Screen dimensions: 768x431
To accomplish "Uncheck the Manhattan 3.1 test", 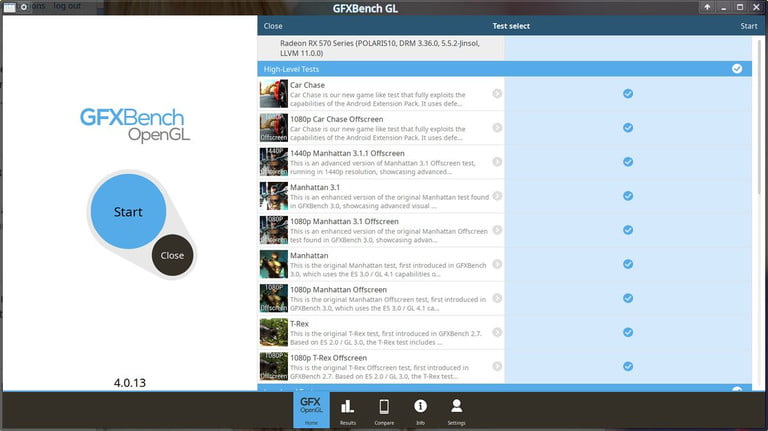I will click(x=628, y=196).
